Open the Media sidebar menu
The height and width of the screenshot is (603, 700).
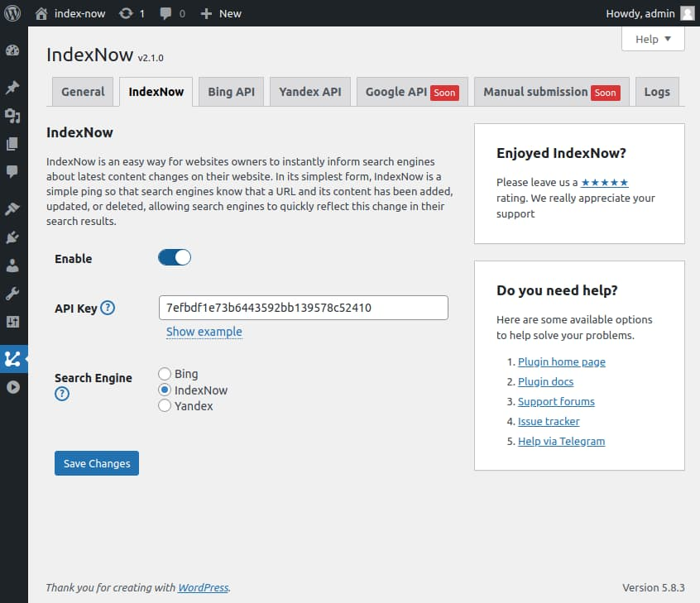(x=12, y=116)
